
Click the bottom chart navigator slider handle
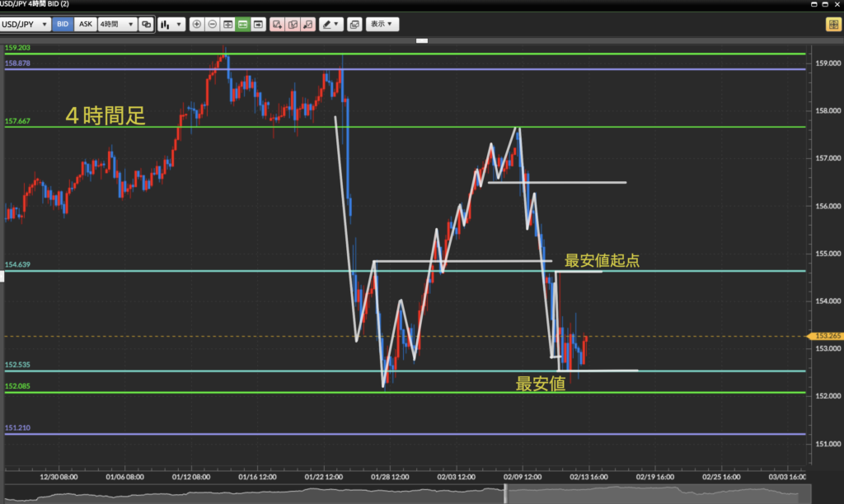pyautogui.click(x=505, y=494)
